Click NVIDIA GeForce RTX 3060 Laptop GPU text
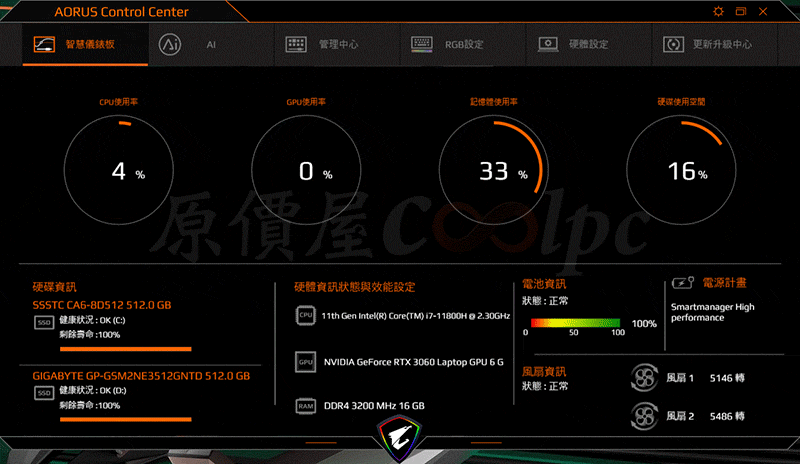The image size is (800, 464). [x=414, y=362]
